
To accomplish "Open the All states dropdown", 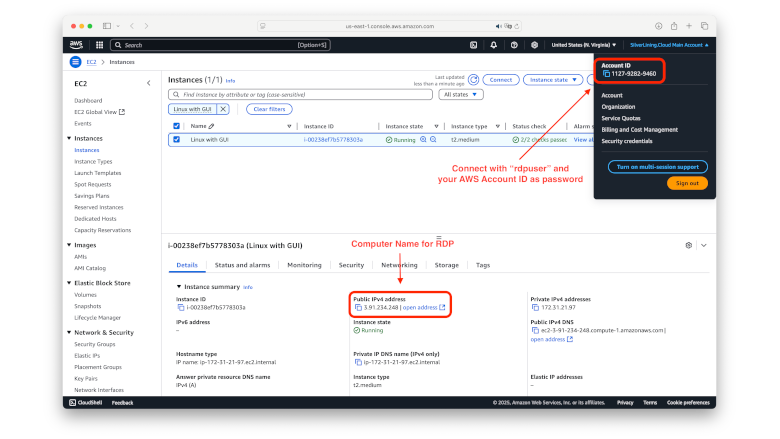I will [461, 94].
